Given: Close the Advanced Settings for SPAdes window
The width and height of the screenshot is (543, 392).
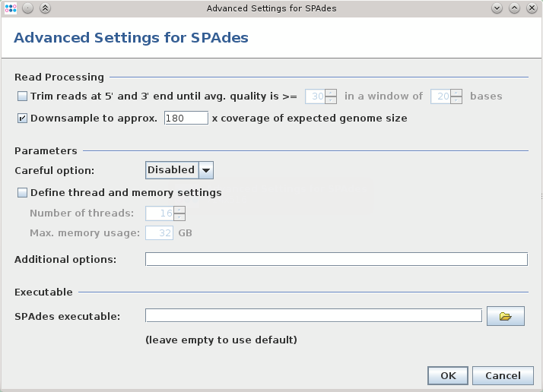Looking at the screenshot, I should pos(532,8).
